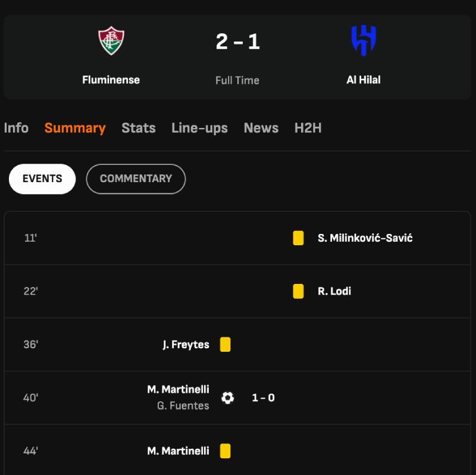
Task: Click yellow card icon at 44 minutes
Action: pos(225,451)
